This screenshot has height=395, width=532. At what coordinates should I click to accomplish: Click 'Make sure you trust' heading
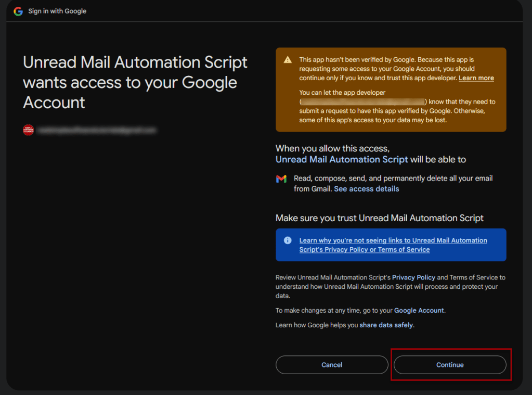coord(379,218)
